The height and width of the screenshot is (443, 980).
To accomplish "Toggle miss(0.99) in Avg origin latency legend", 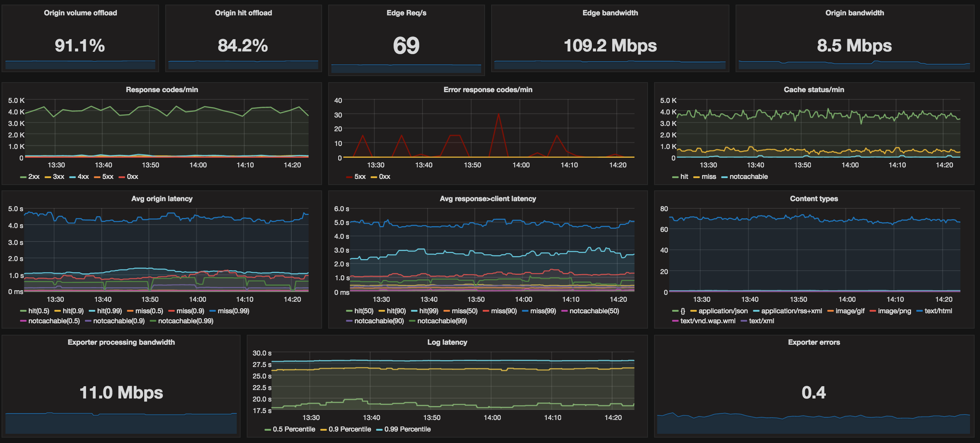I will (x=233, y=311).
